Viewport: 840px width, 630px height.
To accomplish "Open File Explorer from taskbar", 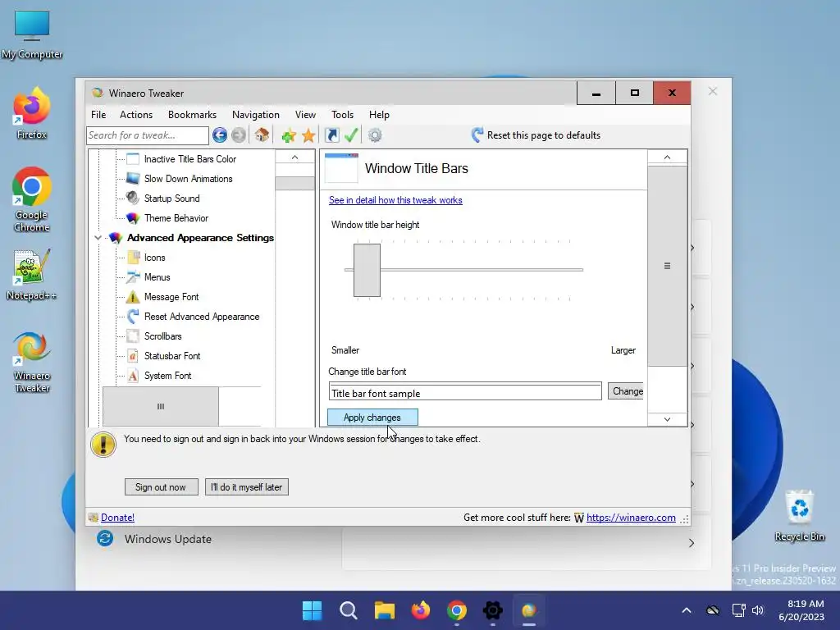I will click(384, 610).
